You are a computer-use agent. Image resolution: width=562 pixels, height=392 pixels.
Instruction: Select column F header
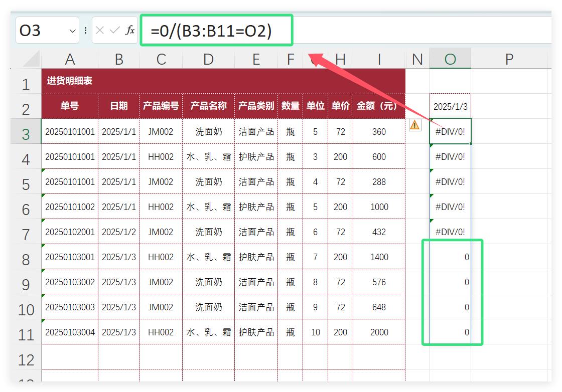291,59
